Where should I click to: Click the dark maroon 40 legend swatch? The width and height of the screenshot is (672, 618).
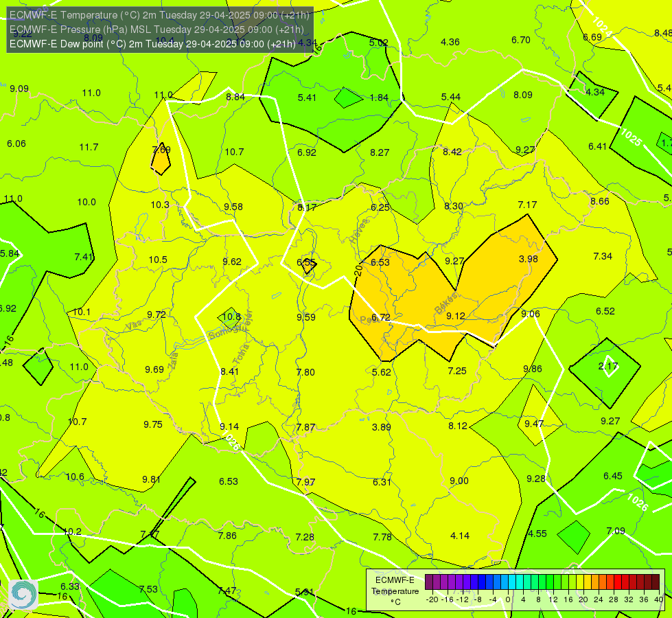click(x=656, y=582)
